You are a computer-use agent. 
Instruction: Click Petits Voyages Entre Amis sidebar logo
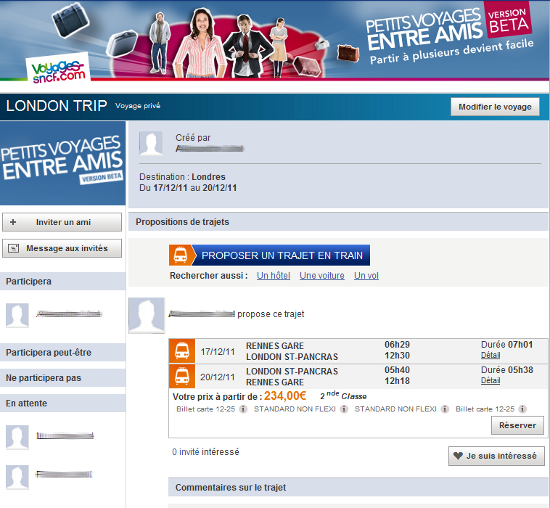pyautogui.click(x=63, y=163)
